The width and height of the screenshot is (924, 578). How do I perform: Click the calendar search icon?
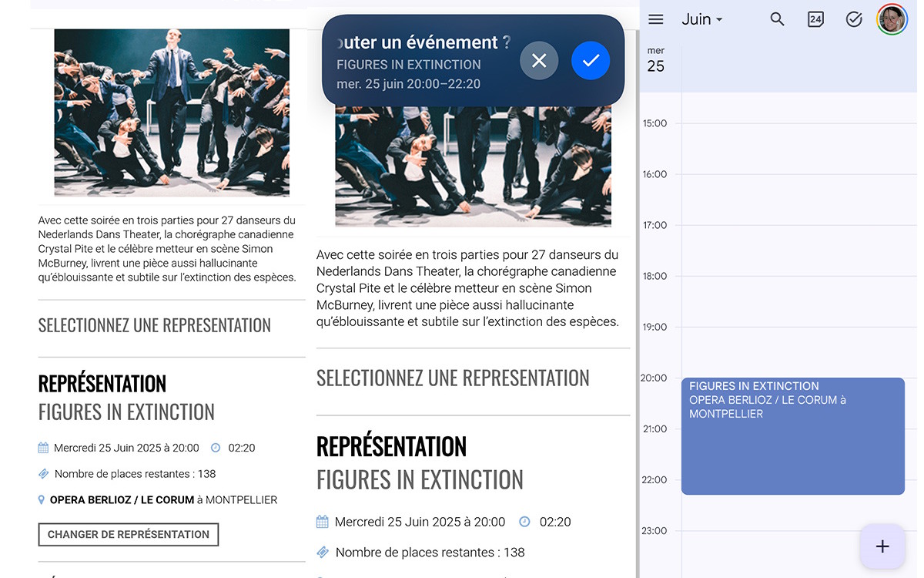pos(777,19)
